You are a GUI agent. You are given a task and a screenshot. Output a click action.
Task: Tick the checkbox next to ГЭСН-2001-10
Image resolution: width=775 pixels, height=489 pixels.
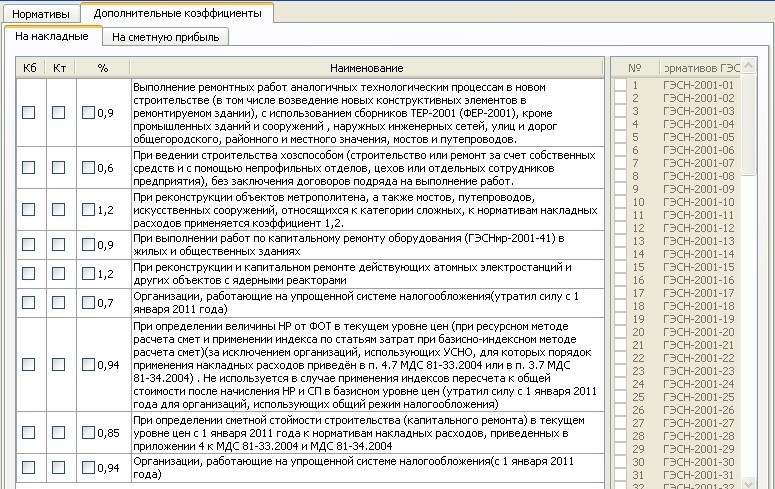click(x=620, y=202)
